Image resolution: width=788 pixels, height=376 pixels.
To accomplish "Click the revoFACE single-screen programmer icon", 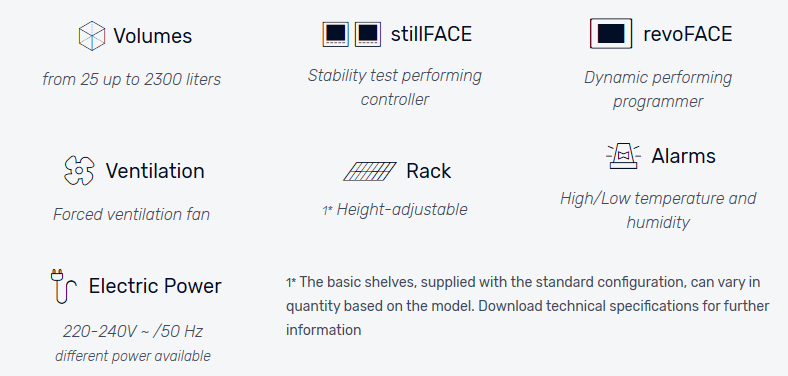I will point(611,34).
